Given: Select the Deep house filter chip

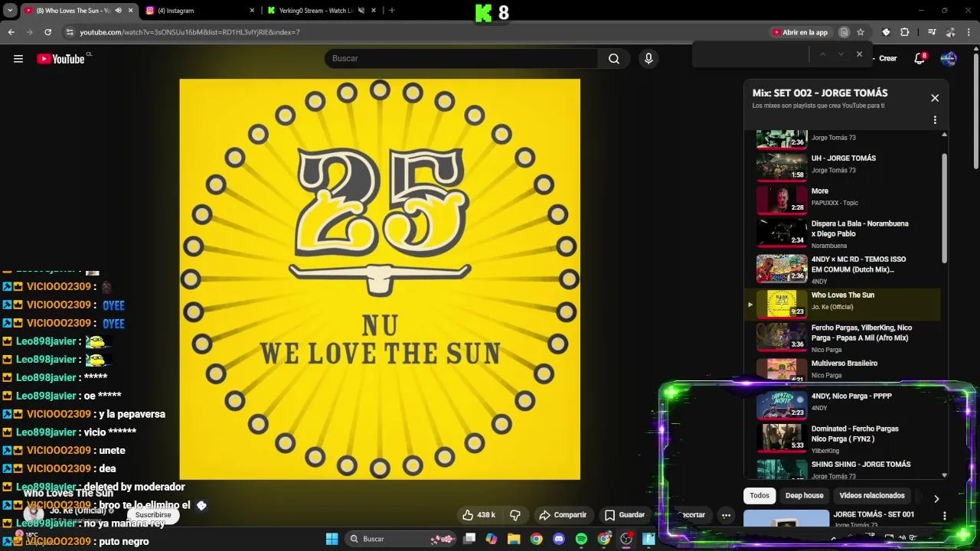Looking at the screenshot, I should pos(804,496).
